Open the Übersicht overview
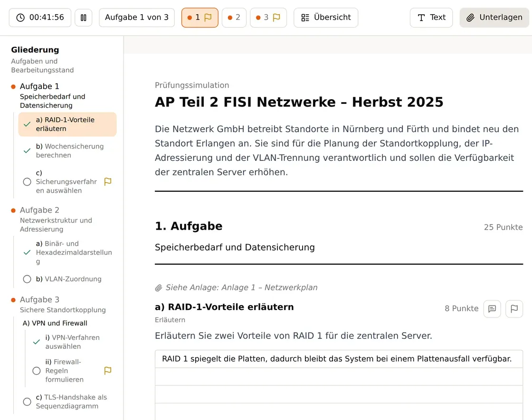 [326, 18]
